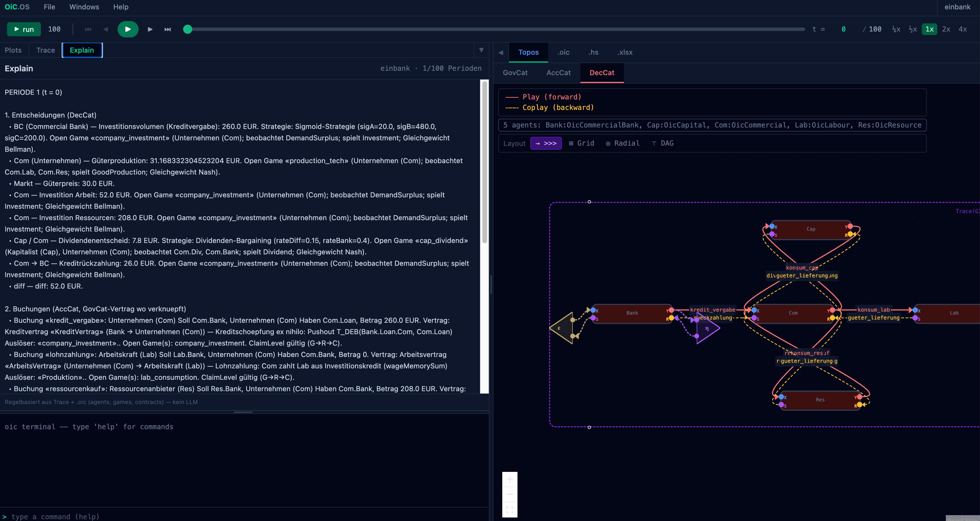Collapse the right panel with the left triangle

501,53
